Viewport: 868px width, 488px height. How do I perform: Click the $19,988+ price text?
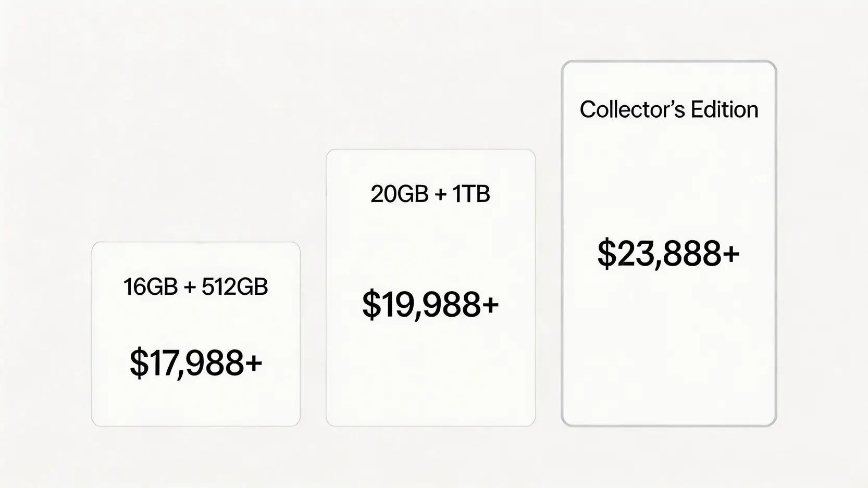430,305
